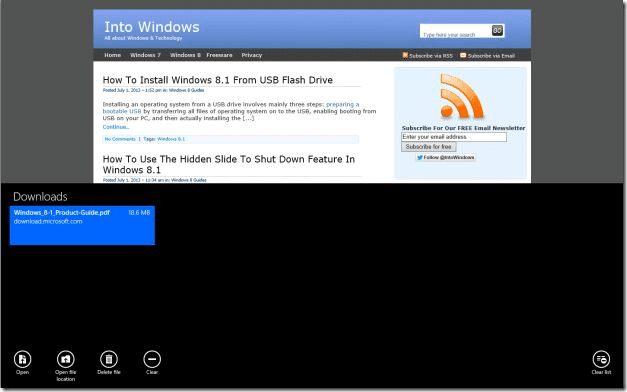Click Subscribe via RSS link
The height and width of the screenshot is (392, 627).
point(427,56)
